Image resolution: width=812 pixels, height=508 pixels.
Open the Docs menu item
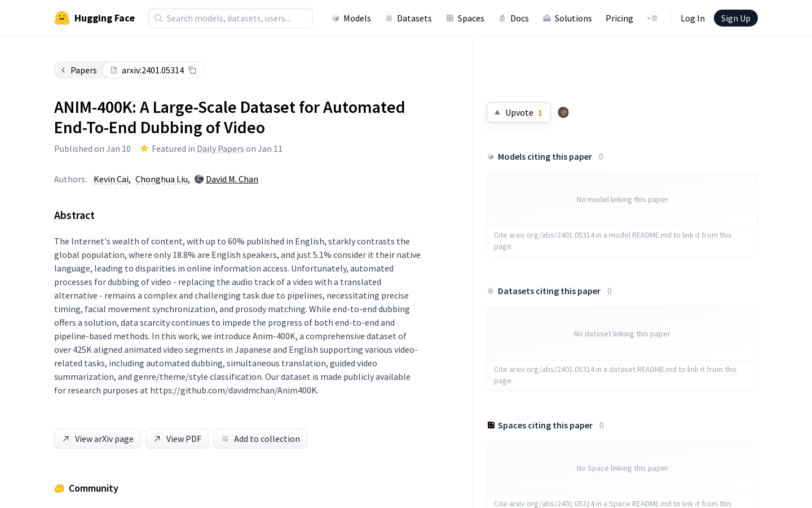514,18
